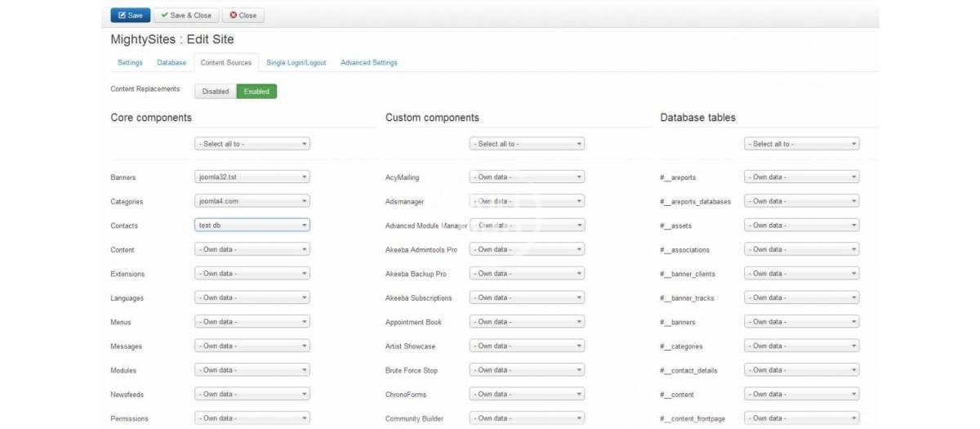Viewport: 980px width, 429px height.
Task: Switch to the Settings tab
Action: pos(129,63)
